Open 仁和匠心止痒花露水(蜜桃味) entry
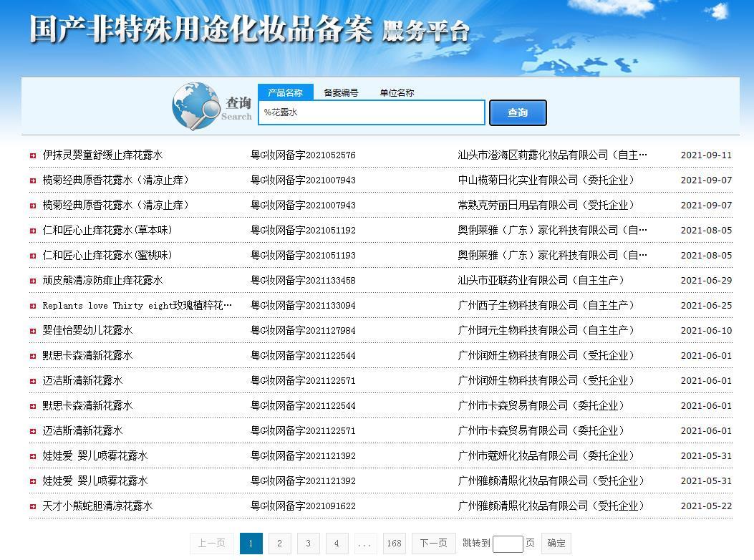The width and height of the screenshot is (754, 560). pyautogui.click(x=107, y=255)
